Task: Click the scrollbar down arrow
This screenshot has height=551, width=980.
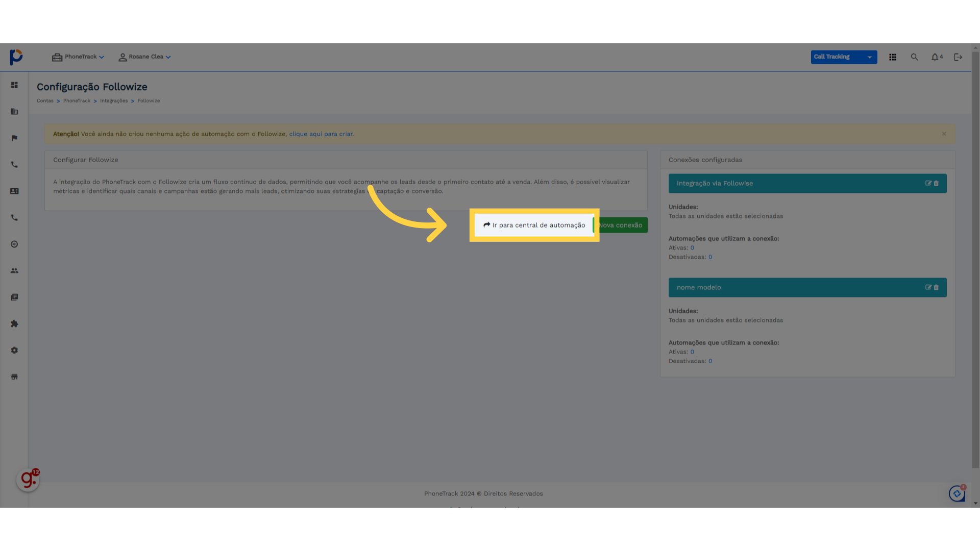Action: [x=975, y=504]
